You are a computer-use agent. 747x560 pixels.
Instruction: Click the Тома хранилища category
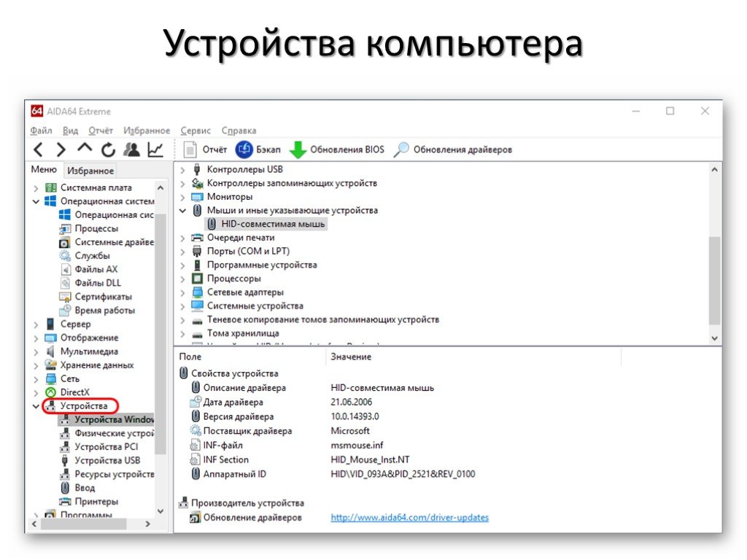(x=236, y=333)
